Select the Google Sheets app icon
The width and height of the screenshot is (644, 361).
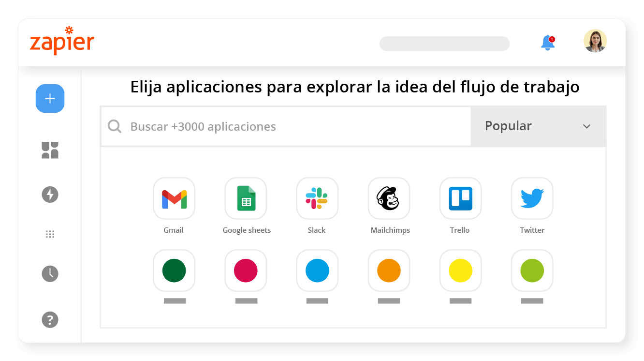point(246,198)
